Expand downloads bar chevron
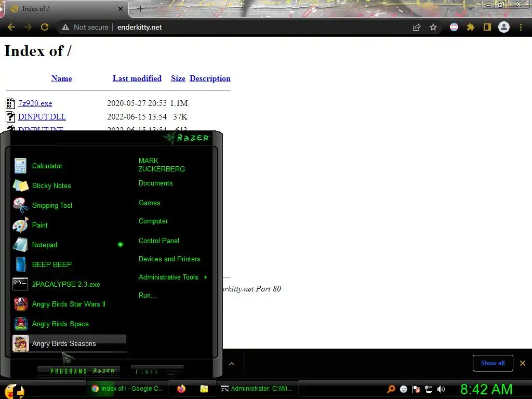 pos(232,364)
